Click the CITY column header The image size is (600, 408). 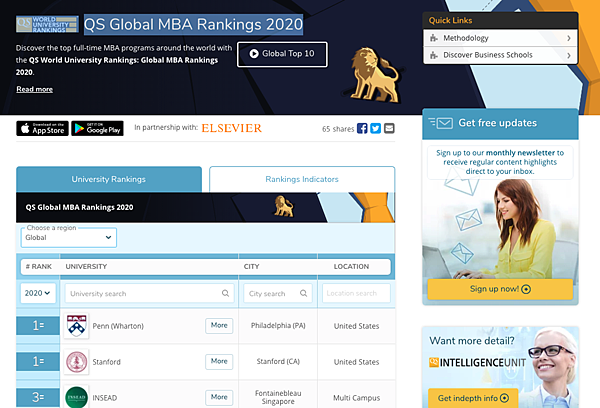pyautogui.click(x=251, y=267)
